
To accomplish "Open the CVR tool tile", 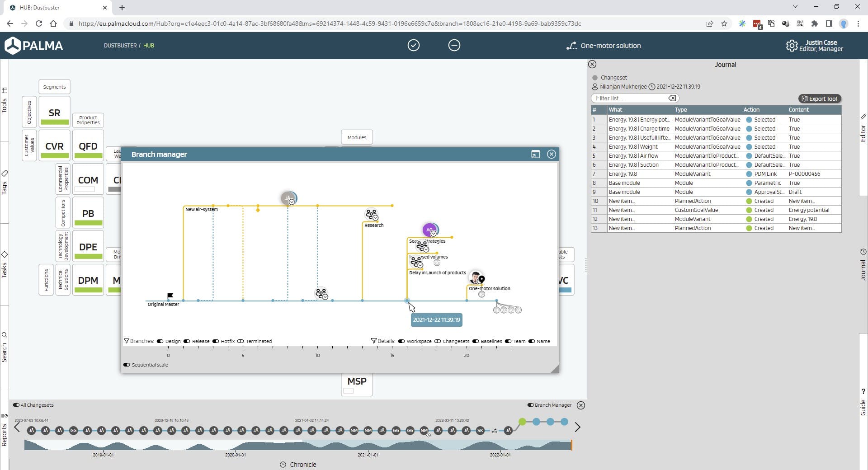I will point(54,146).
